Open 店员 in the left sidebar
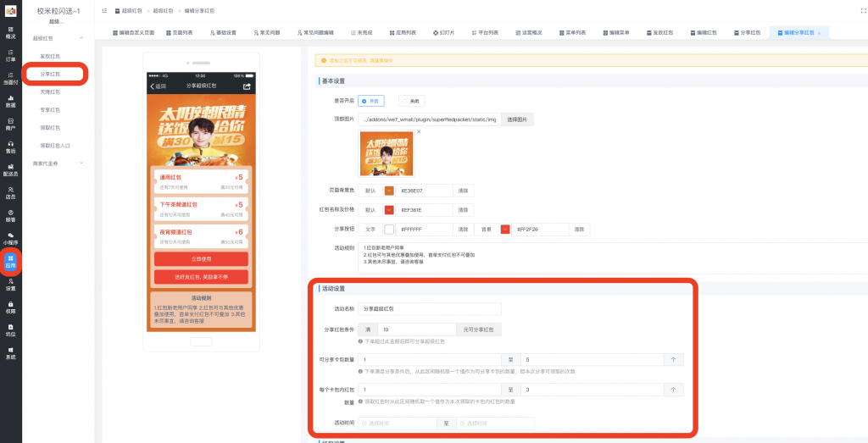 pyautogui.click(x=10, y=193)
